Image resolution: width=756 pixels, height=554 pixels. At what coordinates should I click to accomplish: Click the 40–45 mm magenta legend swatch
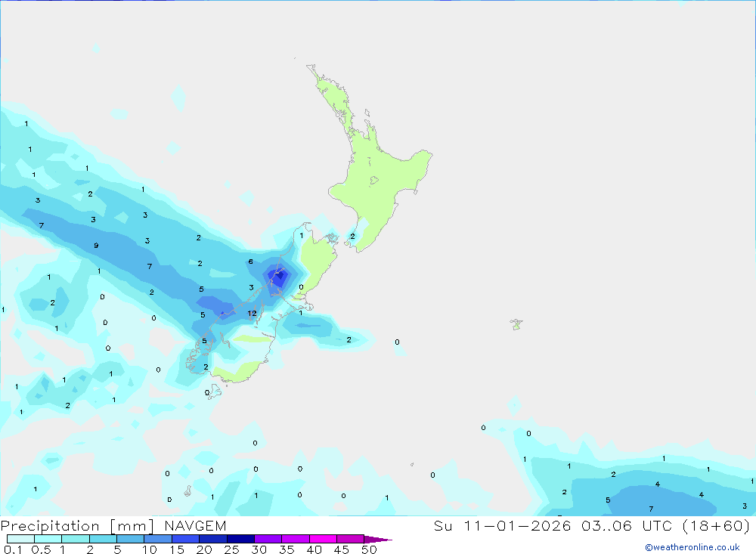coord(323,539)
